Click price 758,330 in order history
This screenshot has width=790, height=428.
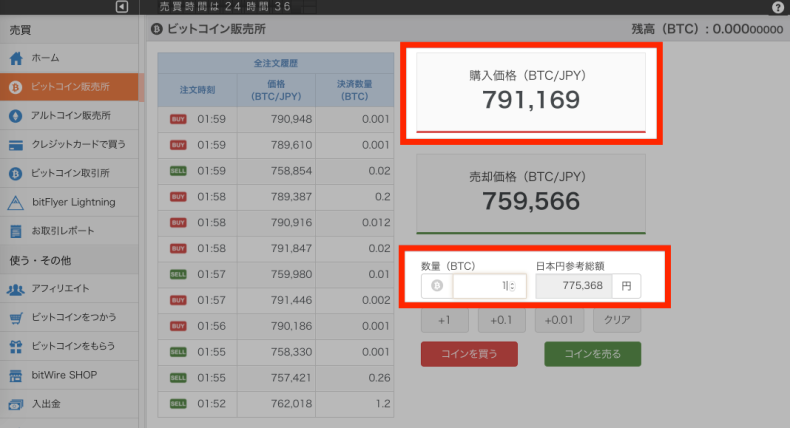[291, 352]
